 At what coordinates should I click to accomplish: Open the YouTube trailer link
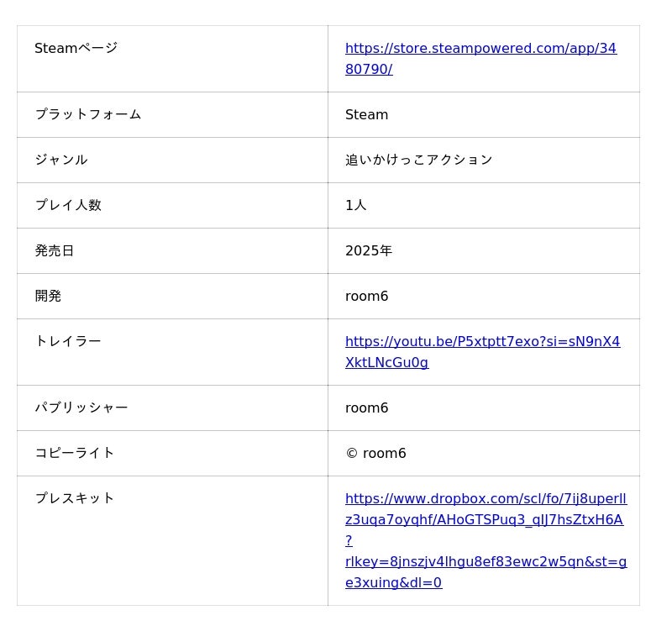(482, 342)
